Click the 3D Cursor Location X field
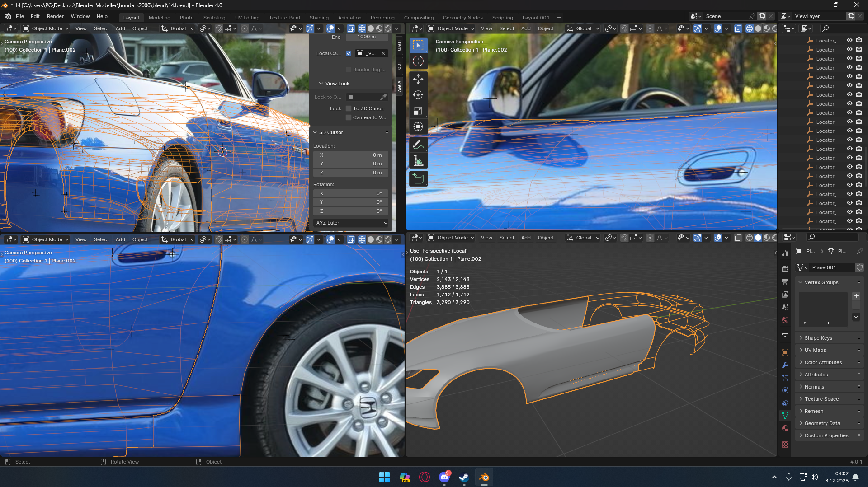Screen dimensions: 868x487 tap(351, 155)
